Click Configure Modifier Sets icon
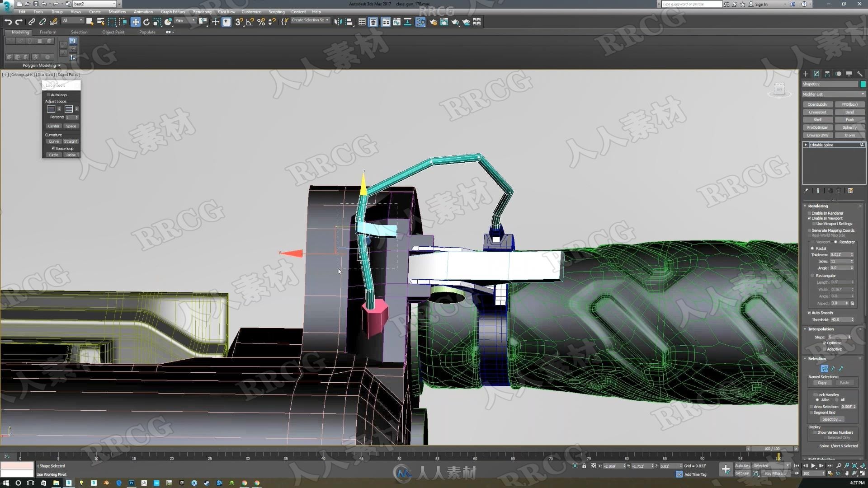The height and width of the screenshot is (488, 868). [850, 191]
